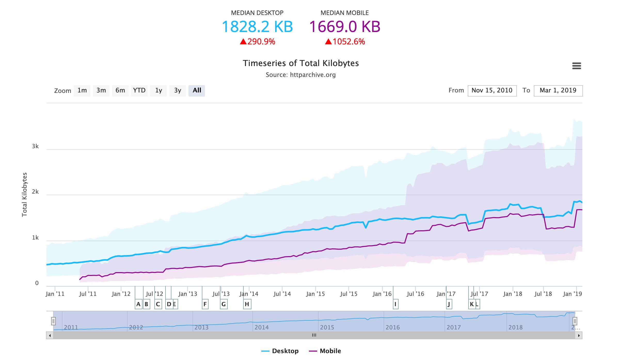The image size is (618, 364).
Task: Click the navigator scrollbar left arrow
Action: tap(50, 335)
